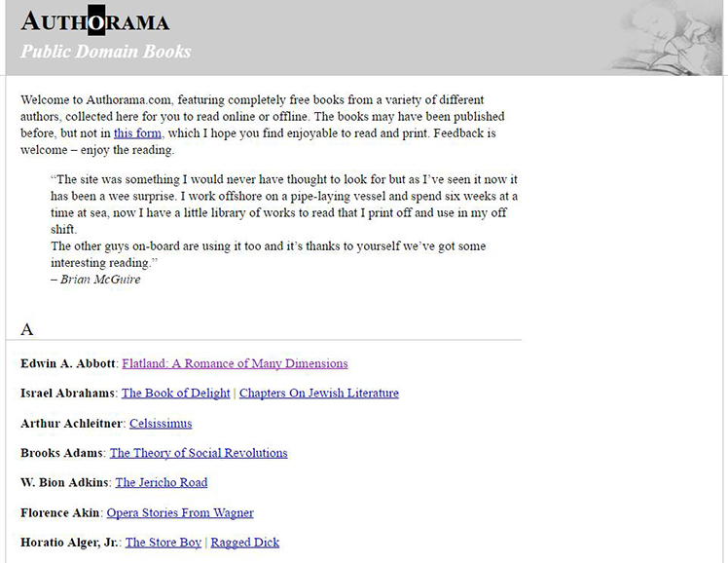Open the "this form" link
Screen dimensions: 728x563
(x=137, y=133)
